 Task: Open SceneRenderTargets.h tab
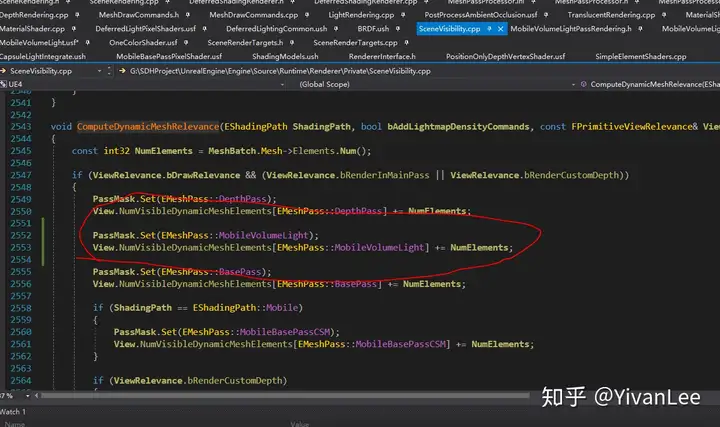pyautogui.click(x=245, y=42)
